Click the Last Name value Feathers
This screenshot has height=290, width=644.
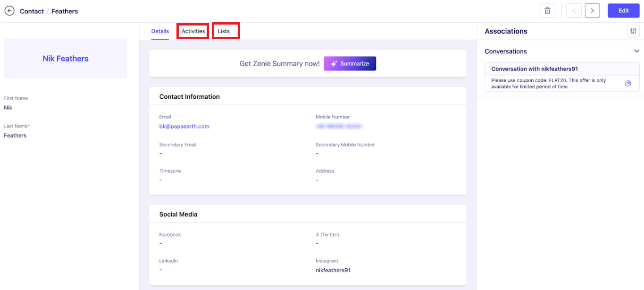(x=15, y=136)
